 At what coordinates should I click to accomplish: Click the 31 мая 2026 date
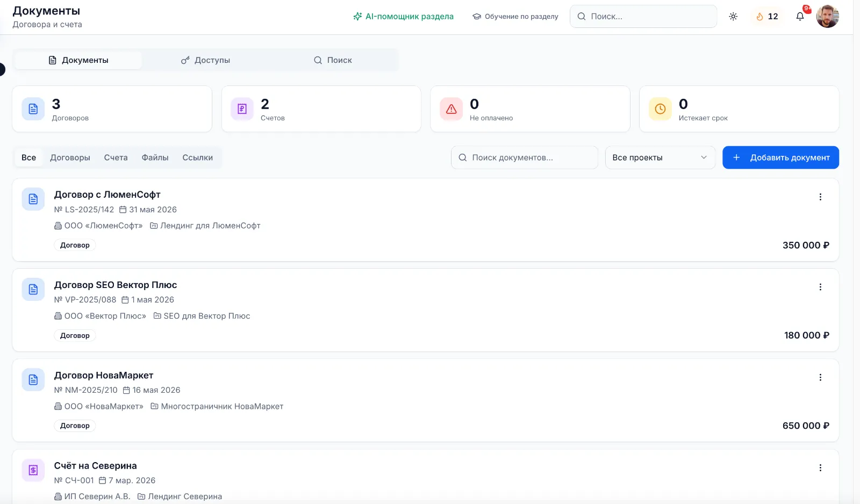(148, 210)
